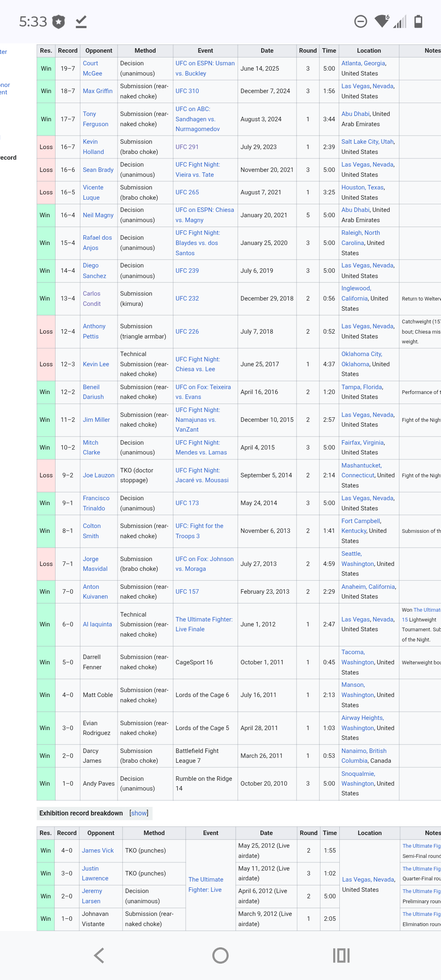441x980 pixels.
Task: Tap the Android recent apps icon
Action: pos(341,955)
